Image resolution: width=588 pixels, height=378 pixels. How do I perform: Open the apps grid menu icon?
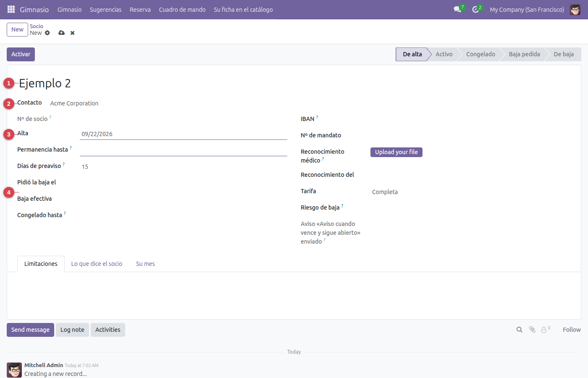(x=11, y=9)
